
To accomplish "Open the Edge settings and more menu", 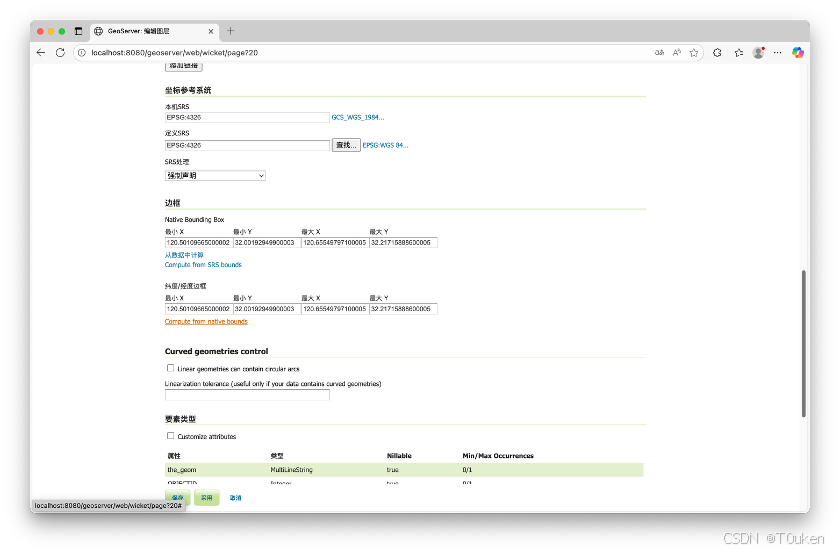I will 777,53.
